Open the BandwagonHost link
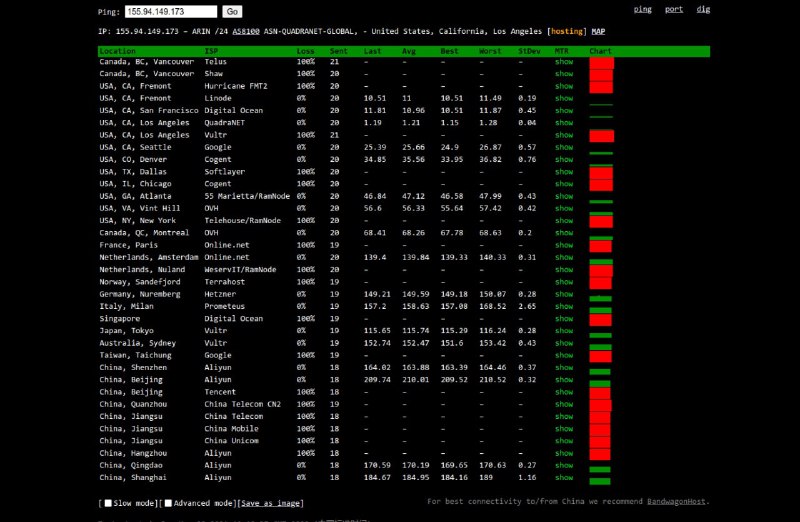The image size is (800, 522). click(676, 501)
